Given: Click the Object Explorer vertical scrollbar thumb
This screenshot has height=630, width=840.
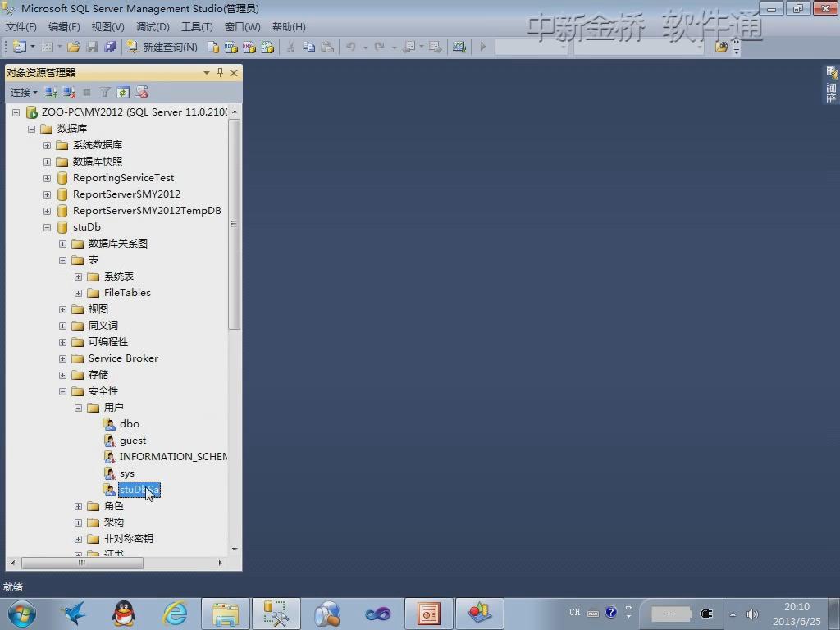Looking at the screenshot, I should (234, 224).
